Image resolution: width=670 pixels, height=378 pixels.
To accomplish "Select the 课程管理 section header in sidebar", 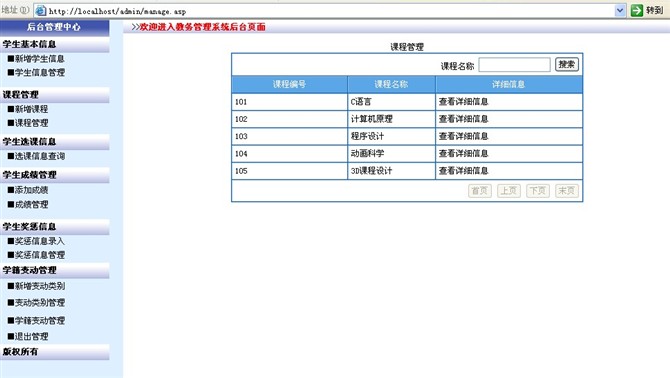I will [x=55, y=95].
